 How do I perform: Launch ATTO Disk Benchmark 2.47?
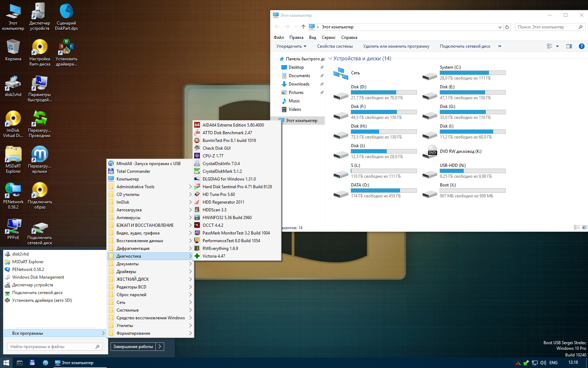point(237,133)
